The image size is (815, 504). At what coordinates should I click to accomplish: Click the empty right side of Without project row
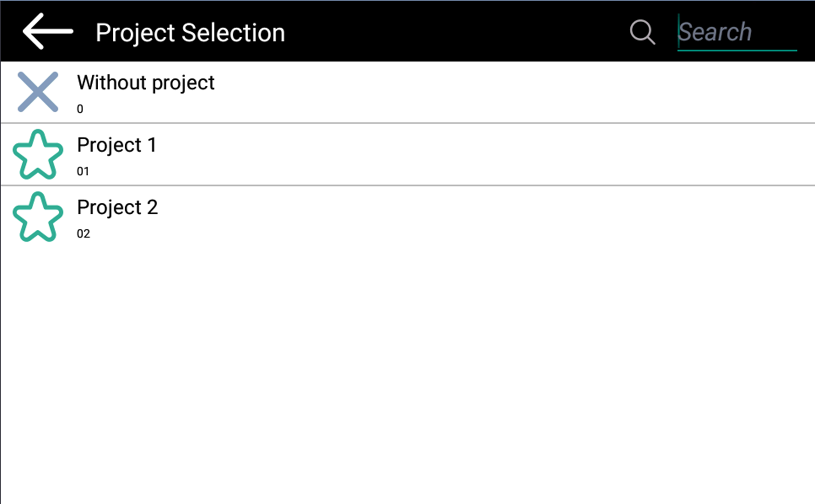click(x=540, y=92)
